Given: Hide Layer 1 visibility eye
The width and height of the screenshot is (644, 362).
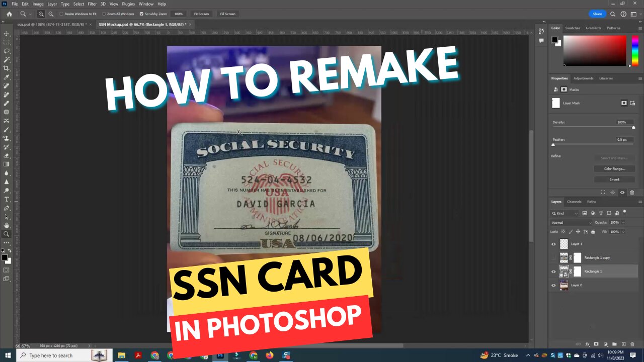Looking at the screenshot, I should [x=553, y=244].
